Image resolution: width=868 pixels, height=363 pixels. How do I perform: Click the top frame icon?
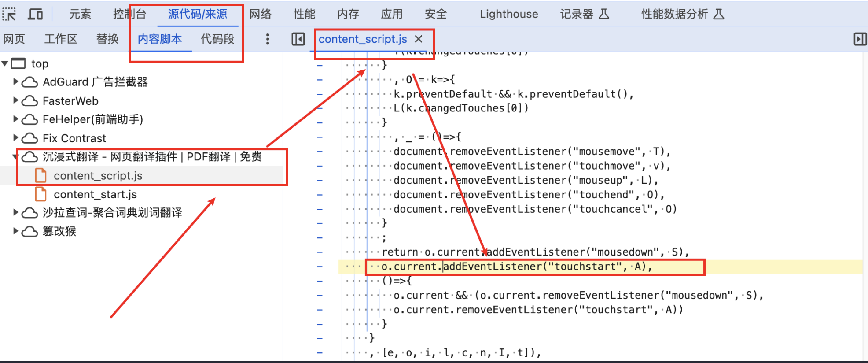[x=18, y=63]
